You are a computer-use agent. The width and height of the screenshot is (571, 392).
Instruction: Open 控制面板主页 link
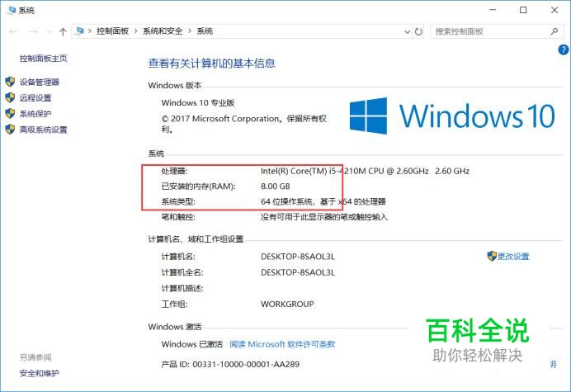tap(44, 59)
